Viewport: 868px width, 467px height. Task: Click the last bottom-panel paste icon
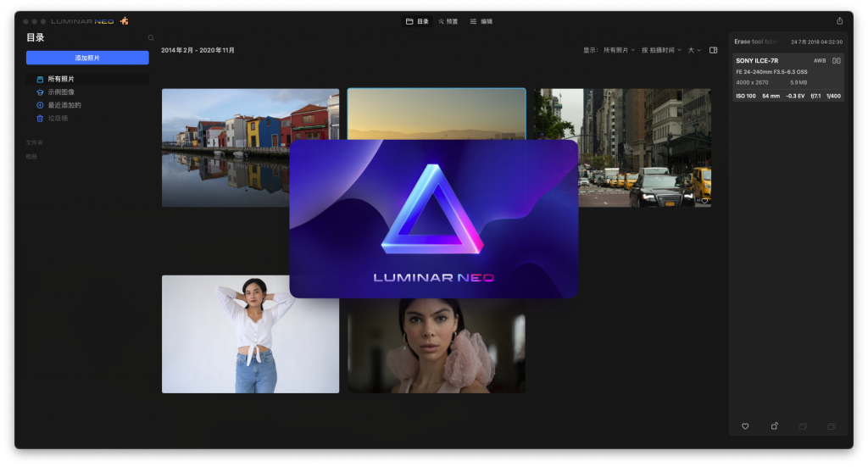pos(832,426)
